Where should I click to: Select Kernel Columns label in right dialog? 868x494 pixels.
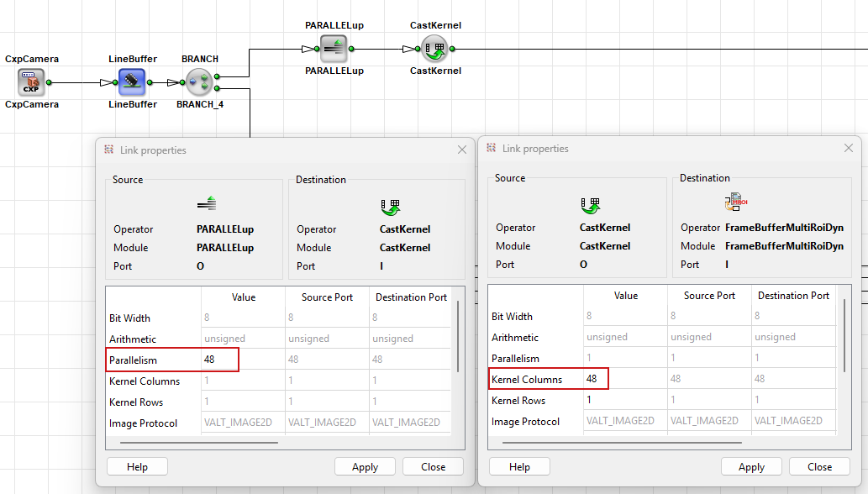pos(527,380)
